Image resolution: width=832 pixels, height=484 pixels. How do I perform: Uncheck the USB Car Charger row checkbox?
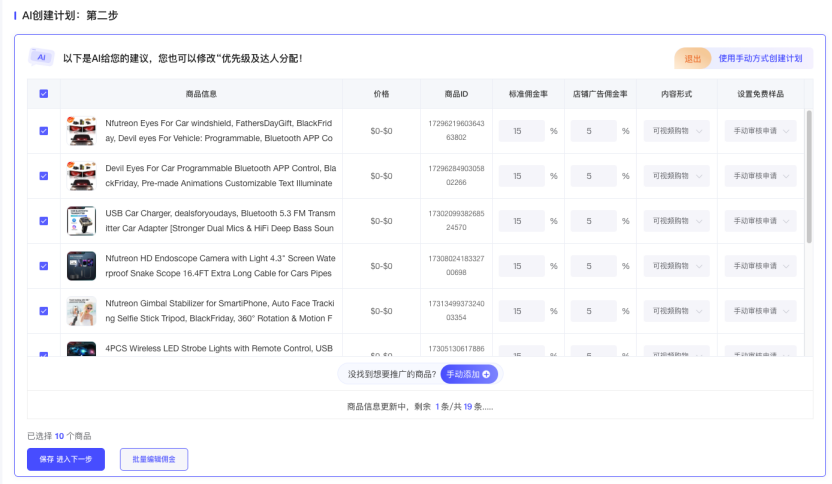tap(43, 221)
